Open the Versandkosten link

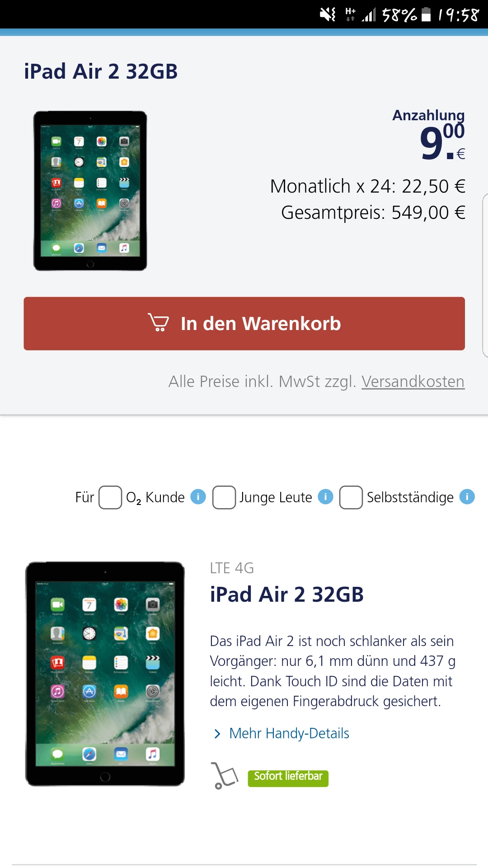[413, 382]
